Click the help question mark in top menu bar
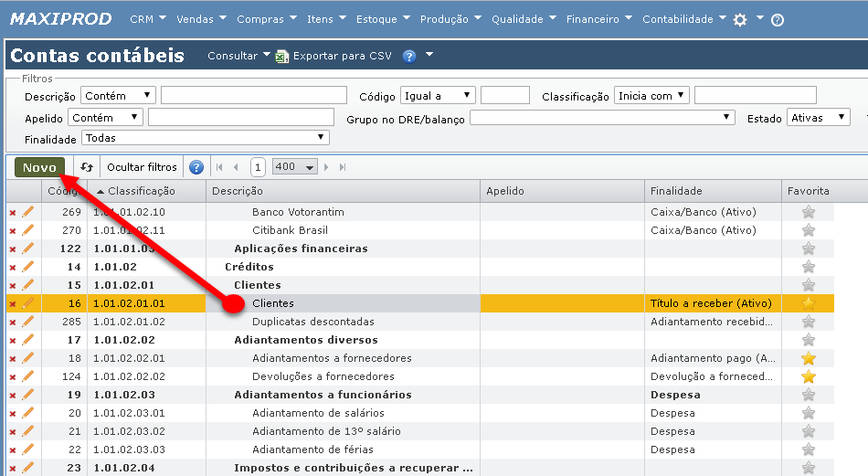The width and height of the screenshot is (868, 476). coord(778,19)
